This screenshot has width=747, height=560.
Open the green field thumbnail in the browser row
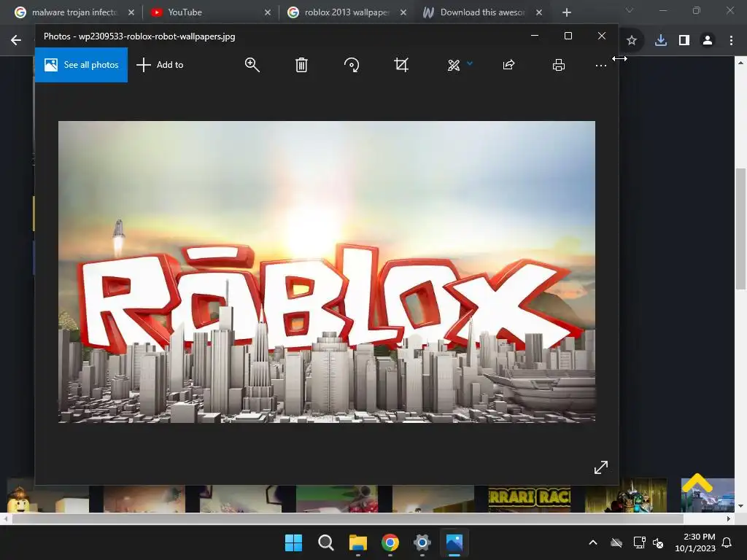(337, 499)
